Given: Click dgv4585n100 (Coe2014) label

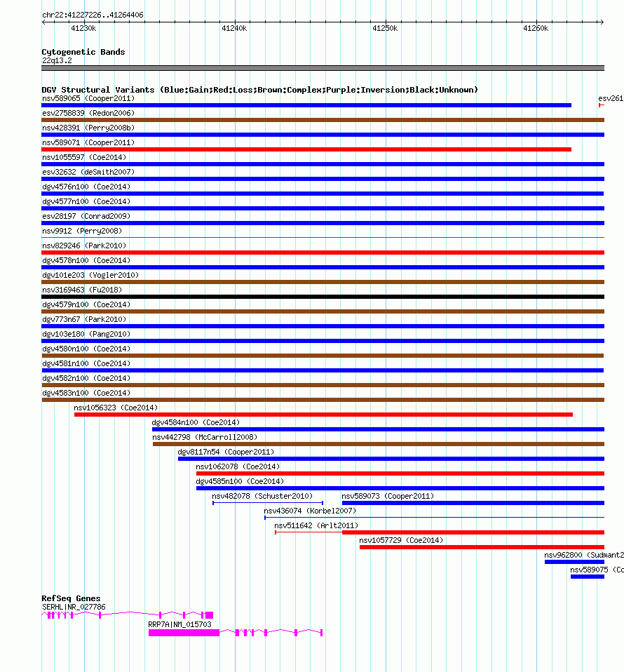Looking at the screenshot, I should [x=240, y=482].
